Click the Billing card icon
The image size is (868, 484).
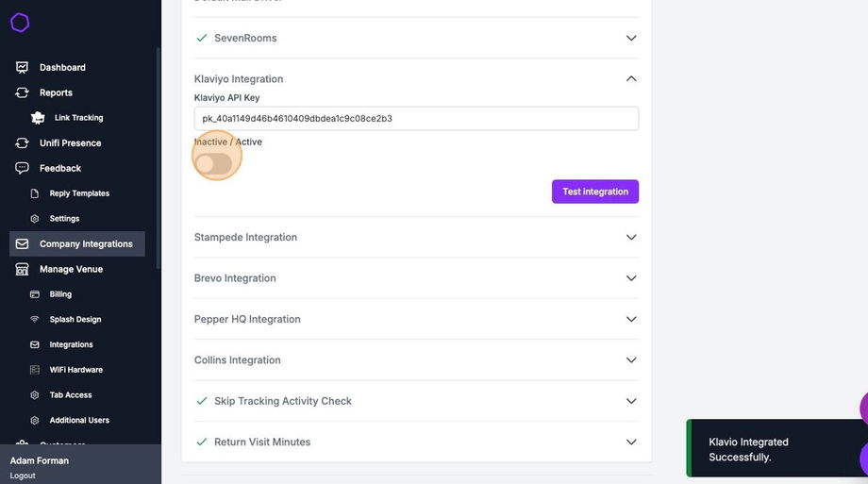(x=35, y=294)
